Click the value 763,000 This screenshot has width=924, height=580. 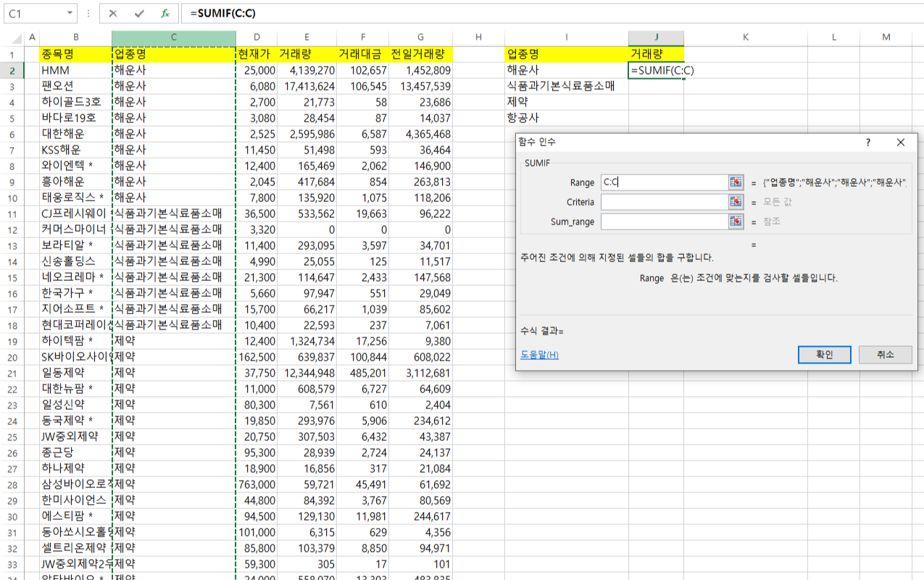(257, 484)
